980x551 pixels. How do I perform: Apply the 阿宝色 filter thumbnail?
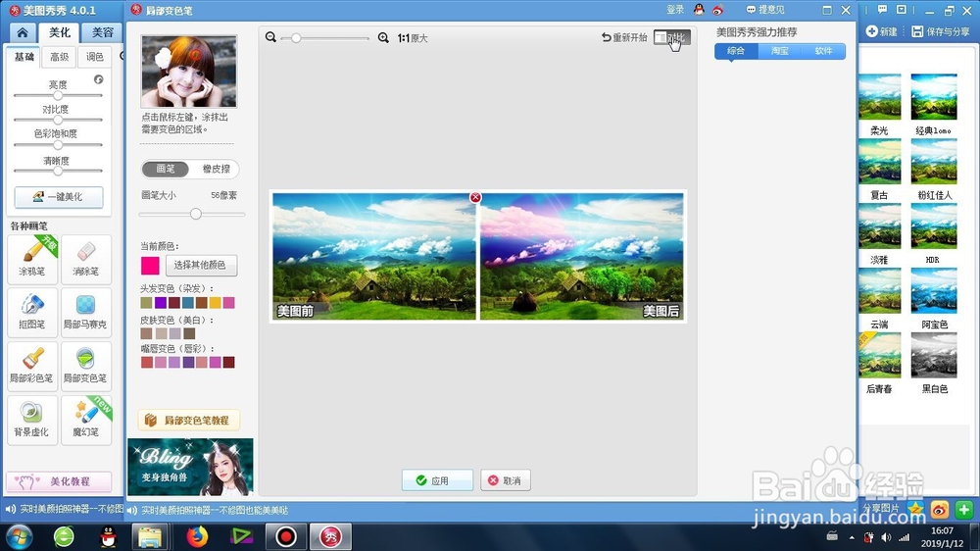coord(934,291)
